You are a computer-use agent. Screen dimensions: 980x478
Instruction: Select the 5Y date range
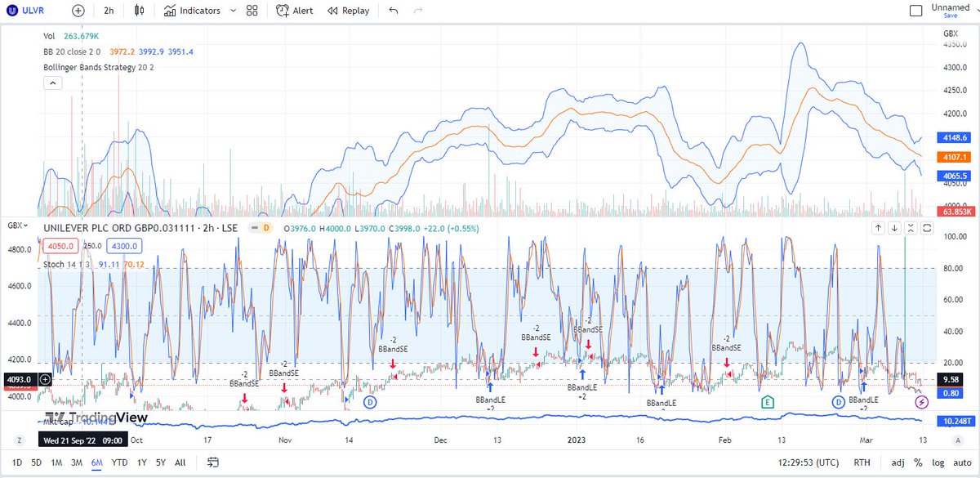(161, 462)
